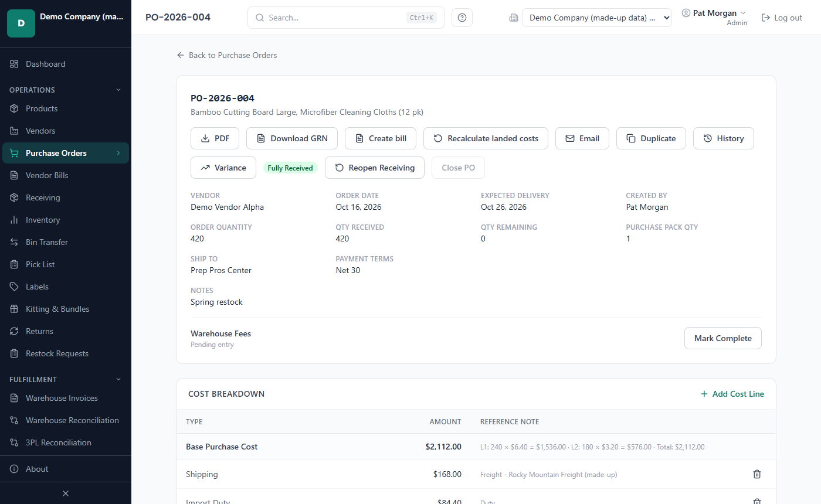
Task: Focus the Search field
Action: point(346,18)
